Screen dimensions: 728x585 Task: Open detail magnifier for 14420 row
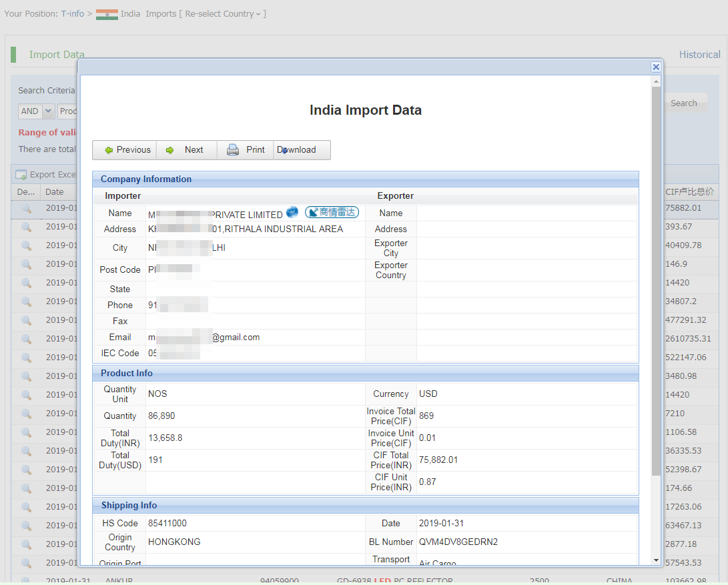(26, 283)
